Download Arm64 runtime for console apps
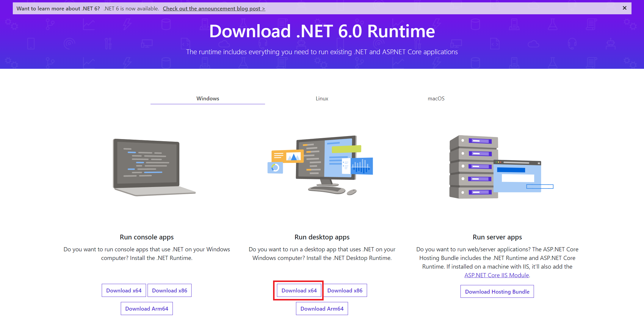644x335 pixels. tap(147, 308)
